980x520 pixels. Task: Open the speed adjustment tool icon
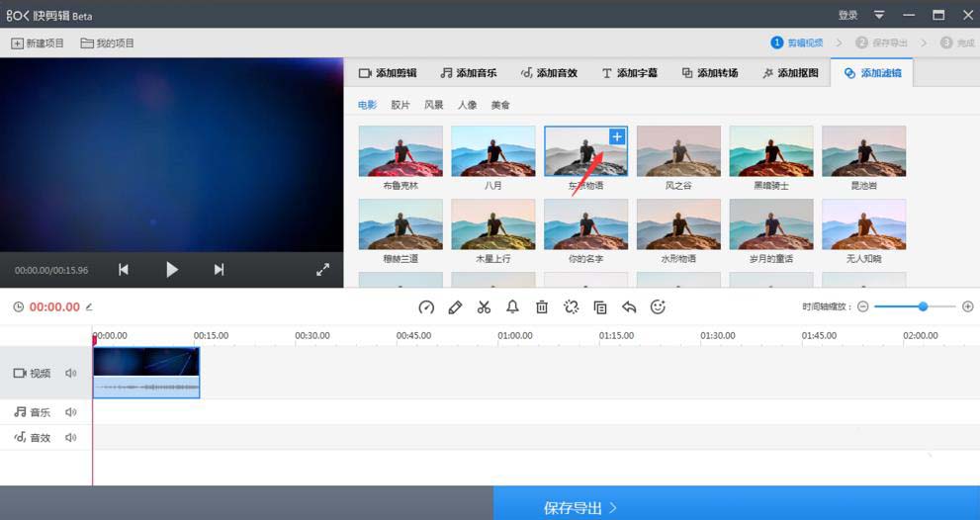coord(426,306)
